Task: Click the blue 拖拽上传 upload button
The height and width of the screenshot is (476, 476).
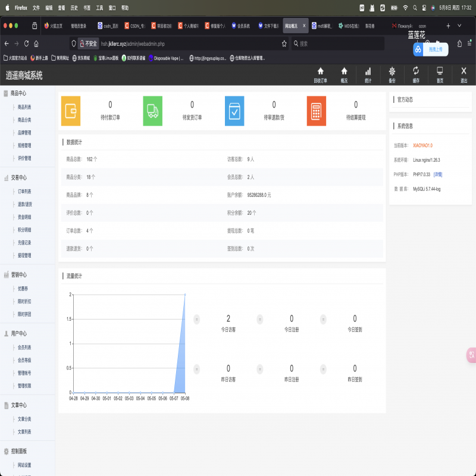Action: click(x=430, y=50)
